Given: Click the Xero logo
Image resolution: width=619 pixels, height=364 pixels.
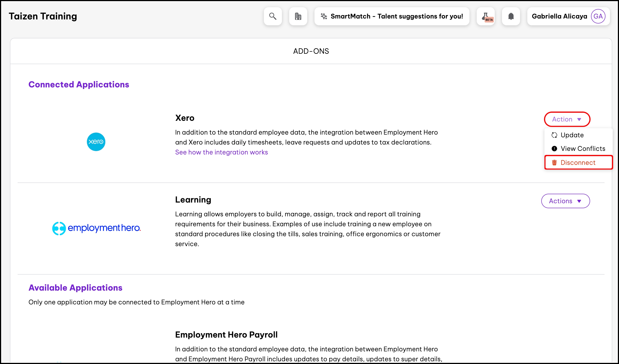Looking at the screenshot, I should tap(96, 142).
